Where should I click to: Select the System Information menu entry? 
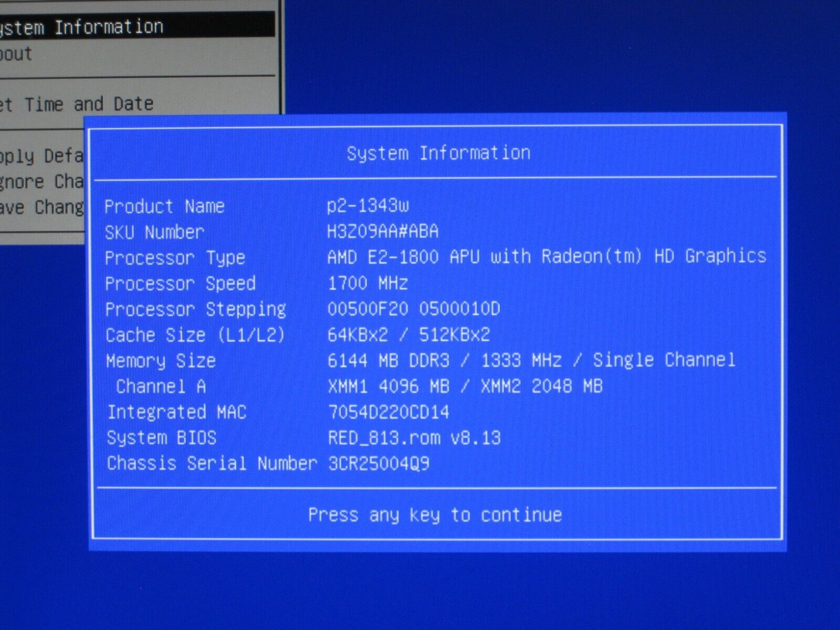click(x=136, y=25)
